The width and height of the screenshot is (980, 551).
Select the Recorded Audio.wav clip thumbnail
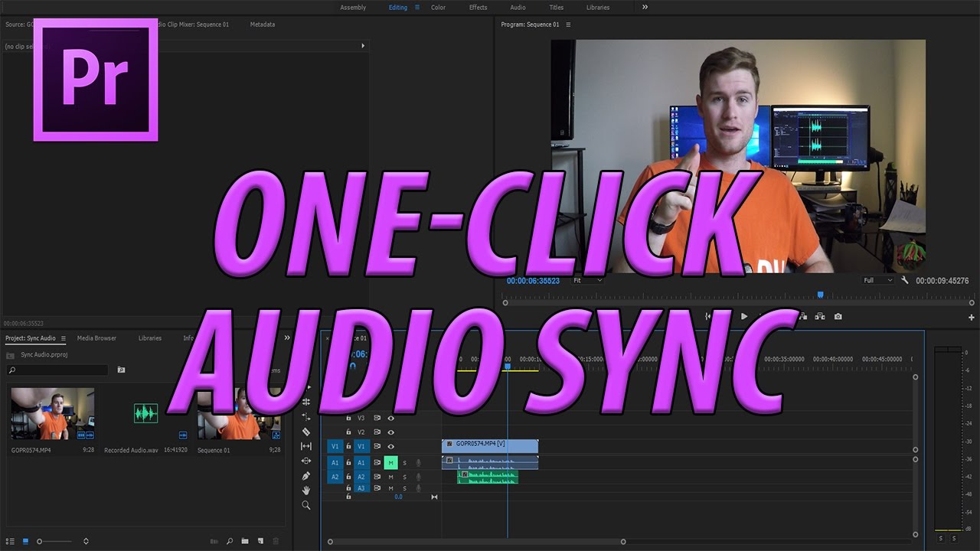144,413
